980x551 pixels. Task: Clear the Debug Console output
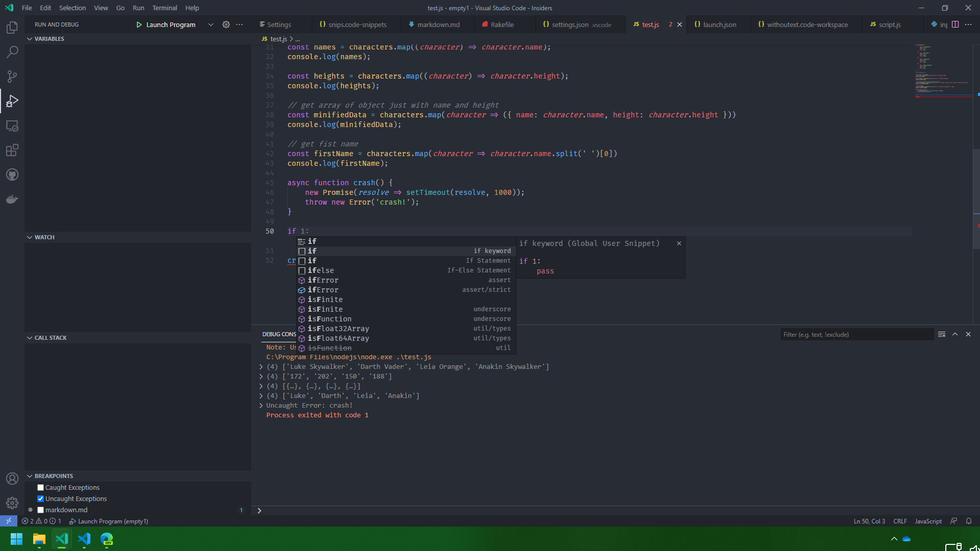pos(942,334)
